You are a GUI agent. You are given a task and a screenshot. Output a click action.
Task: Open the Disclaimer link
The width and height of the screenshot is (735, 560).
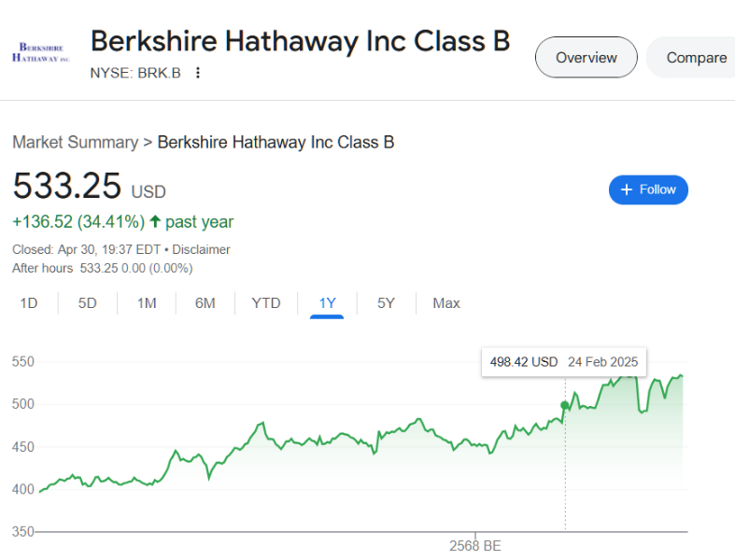click(x=201, y=249)
